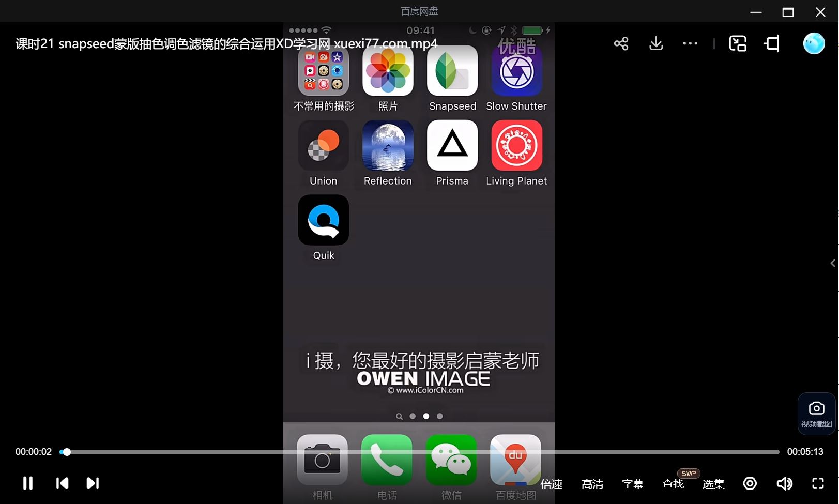Viewport: 839px width, 504px height.
Task: Open the playback speed (倍速) menu
Action: pyautogui.click(x=552, y=484)
